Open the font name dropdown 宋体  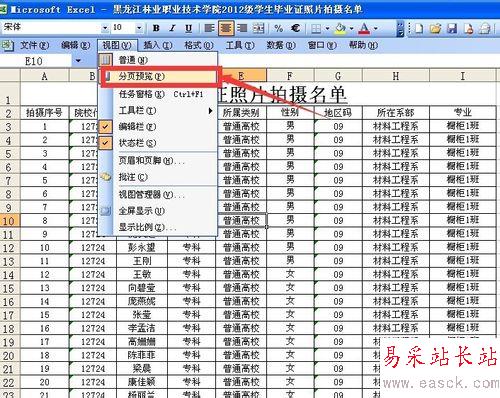[x=105, y=28]
